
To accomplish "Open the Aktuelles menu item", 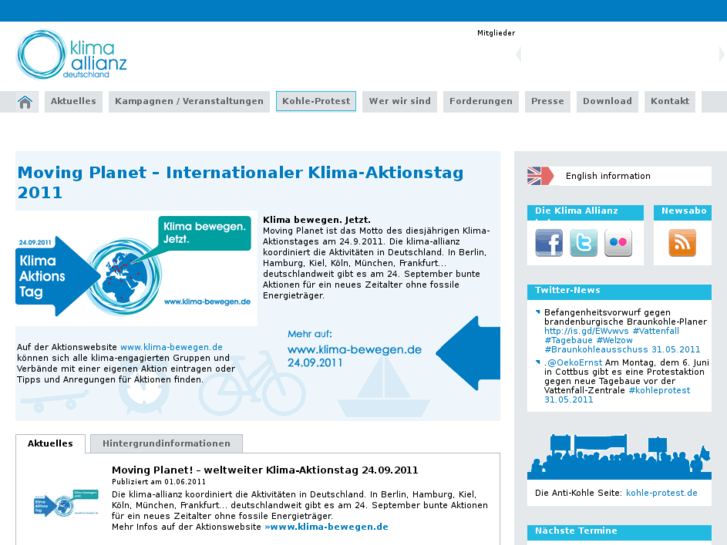I will pos(73,102).
